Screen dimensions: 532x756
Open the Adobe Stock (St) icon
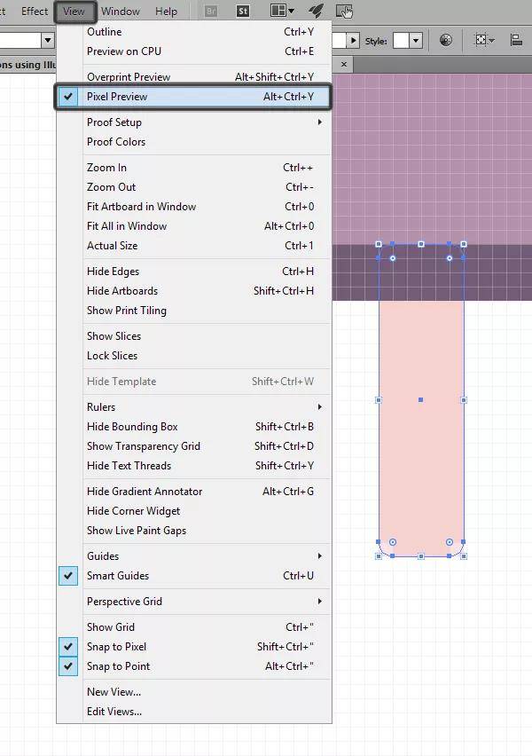(243, 11)
